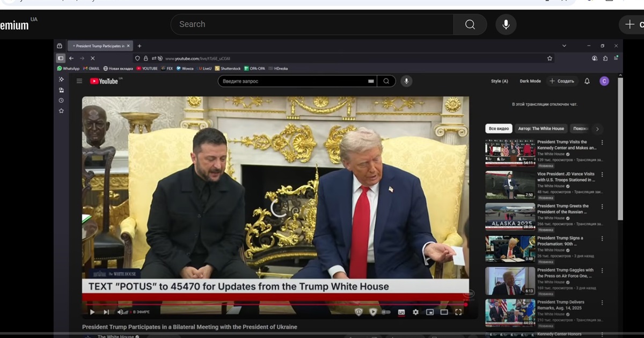Skip to next video in the player
The image size is (644, 338).
106,312
